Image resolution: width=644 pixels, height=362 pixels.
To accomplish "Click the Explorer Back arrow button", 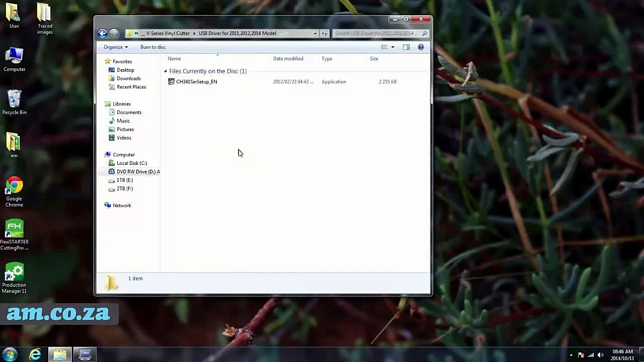I will [103, 33].
